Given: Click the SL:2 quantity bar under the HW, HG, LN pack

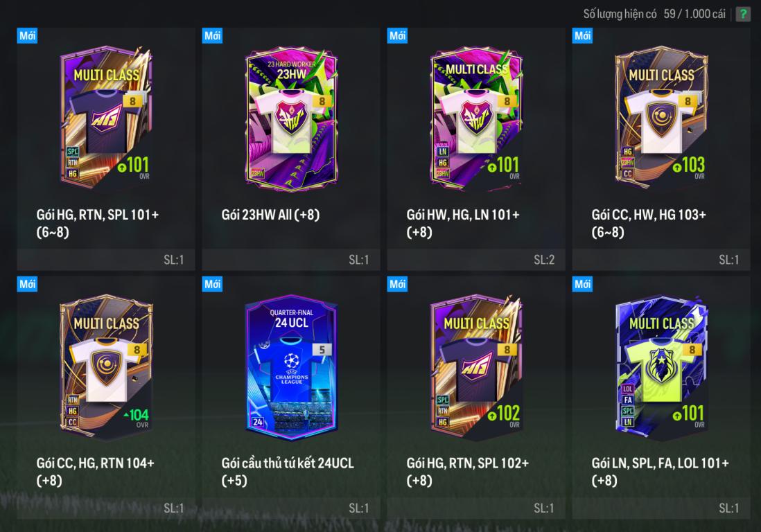Looking at the screenshot, I should pos(476,260).
